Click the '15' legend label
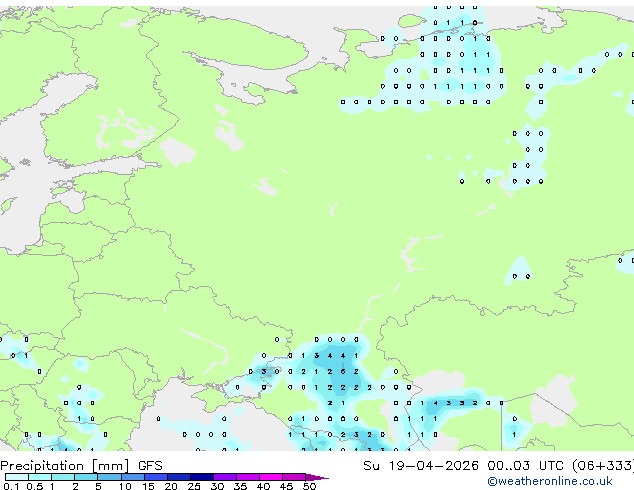 (x=148, y=486)
